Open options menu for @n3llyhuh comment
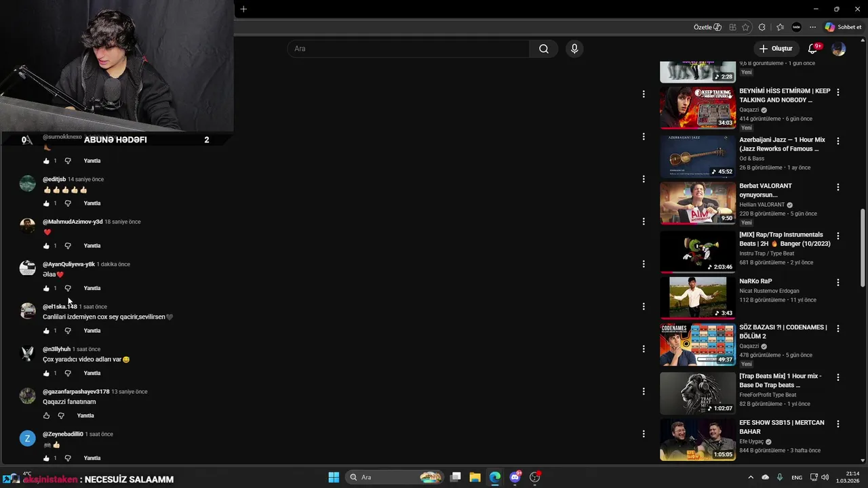The width and height of the screenshot is (868, 488). [644, 349]
